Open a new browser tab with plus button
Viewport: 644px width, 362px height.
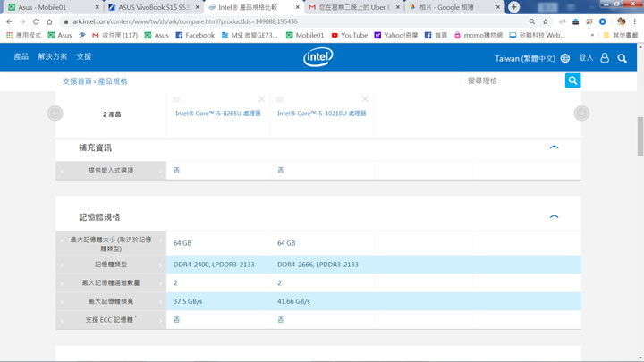click(x=513, y=7)
